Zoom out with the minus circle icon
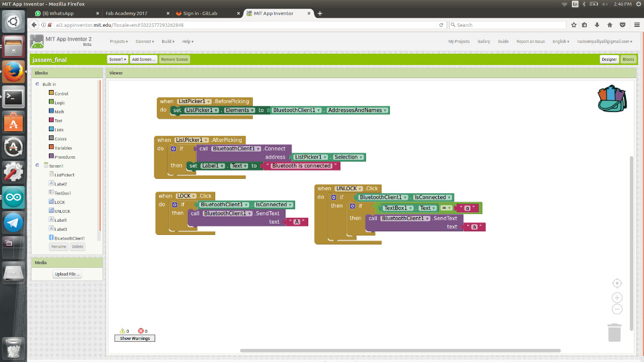The image size is (644, 362). (x=617, y=309)
